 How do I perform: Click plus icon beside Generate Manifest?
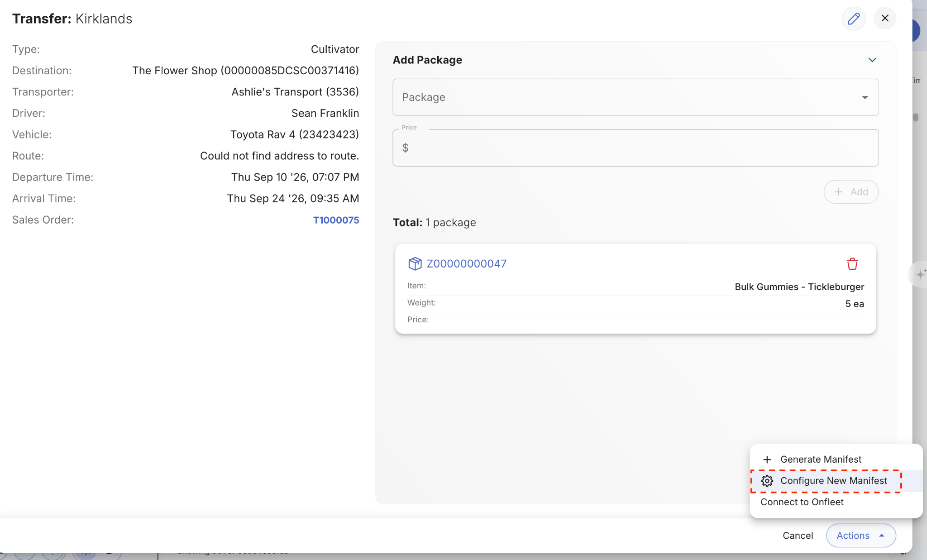(767, 459)
